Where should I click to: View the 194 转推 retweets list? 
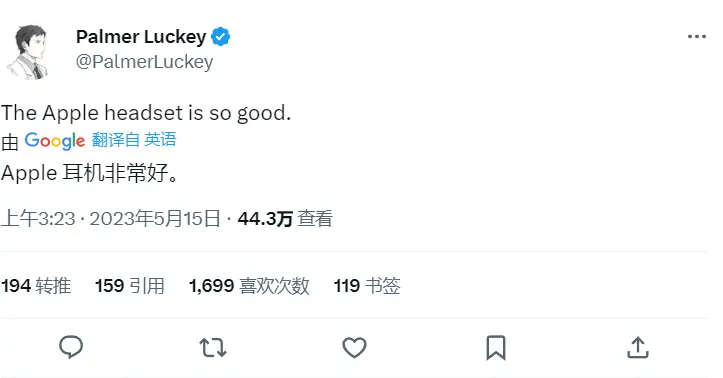tap(36, 286)
